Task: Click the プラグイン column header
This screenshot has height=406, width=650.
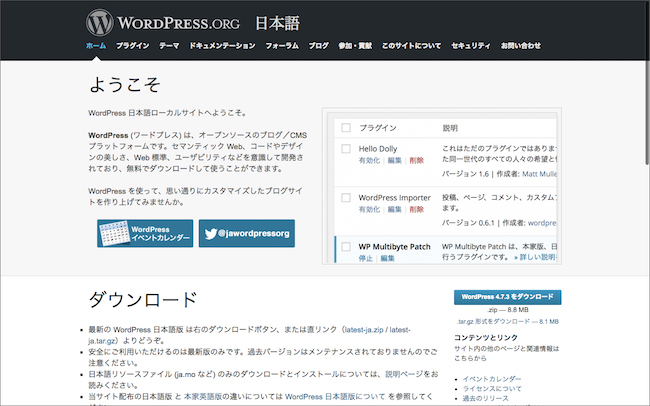Action: coord(378,128)
